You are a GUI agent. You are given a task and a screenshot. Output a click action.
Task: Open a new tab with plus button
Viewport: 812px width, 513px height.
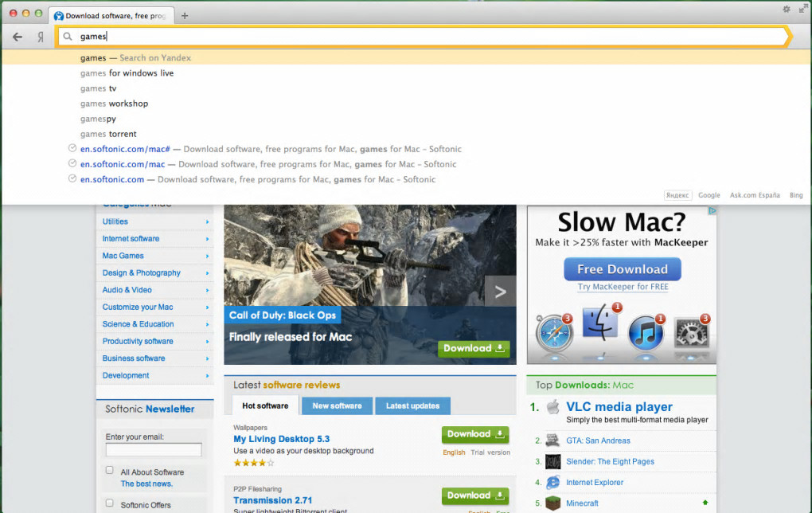pos(185,16)
